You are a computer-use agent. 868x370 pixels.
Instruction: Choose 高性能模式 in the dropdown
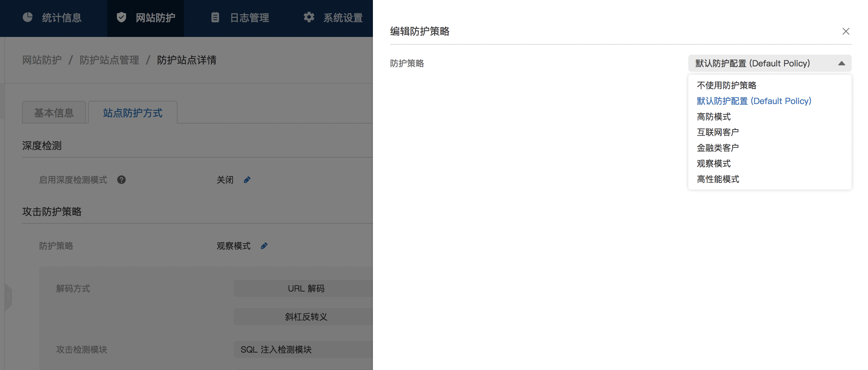(718, 179)
